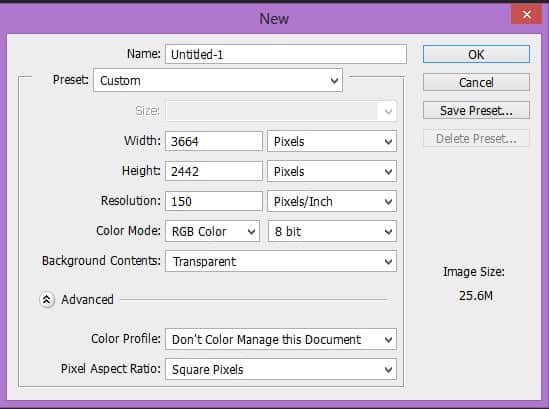This screenshot has height=409, width=549.
Task: Open the Width units Pixels dropdown
Action: (332, 141)
